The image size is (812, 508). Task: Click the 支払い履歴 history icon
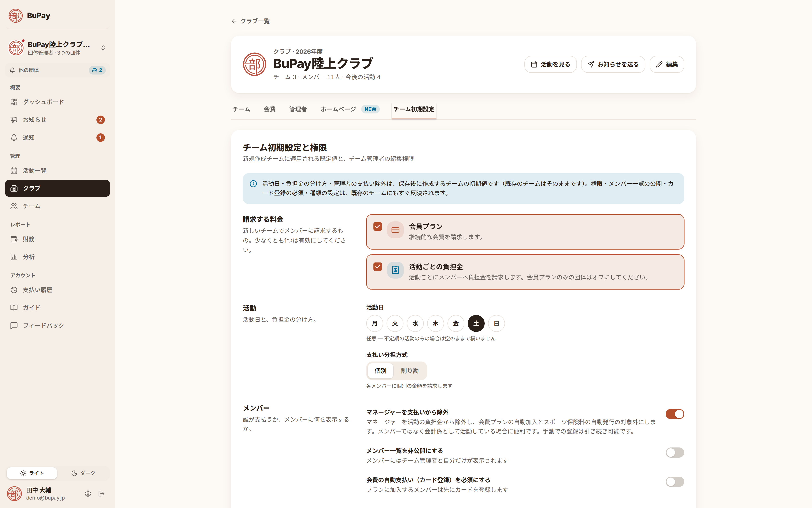14,290
